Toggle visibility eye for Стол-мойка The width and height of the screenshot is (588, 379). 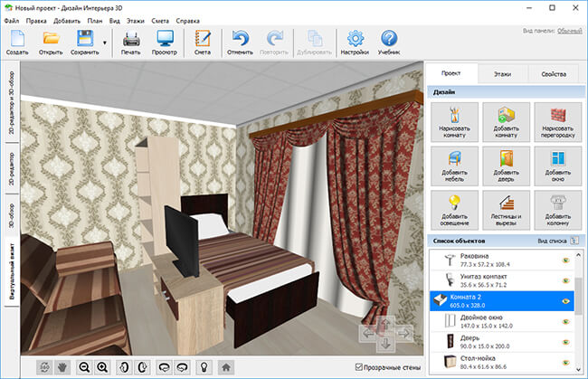(566, 362)
